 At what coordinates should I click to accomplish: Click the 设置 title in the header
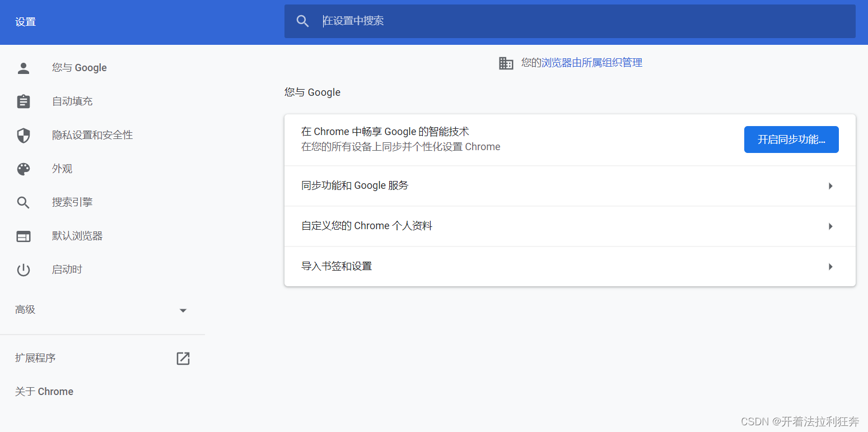point(25,22)
